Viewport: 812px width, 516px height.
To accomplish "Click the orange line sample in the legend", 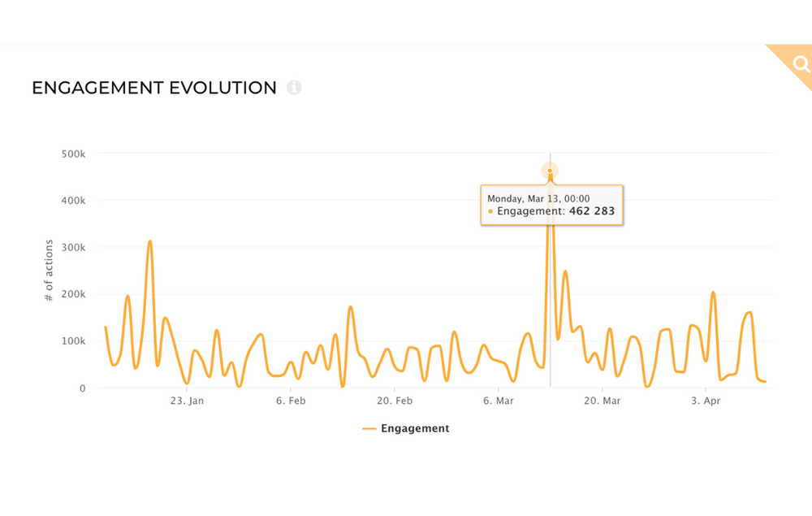I will pos(369,428).
